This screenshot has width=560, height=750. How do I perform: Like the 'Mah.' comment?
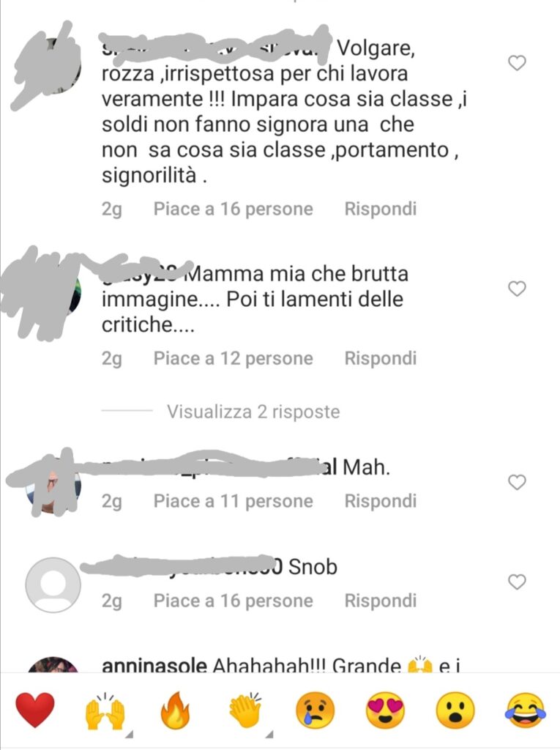(x=517, y=482)
